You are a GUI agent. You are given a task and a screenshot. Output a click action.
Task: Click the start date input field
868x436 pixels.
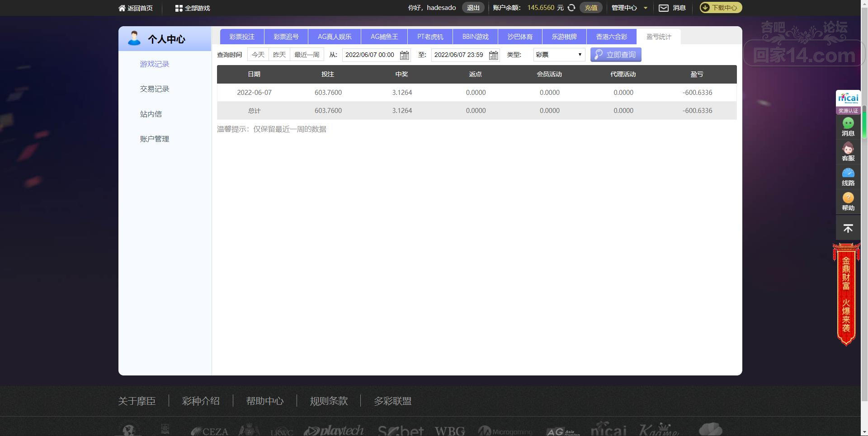click(371, 55)
